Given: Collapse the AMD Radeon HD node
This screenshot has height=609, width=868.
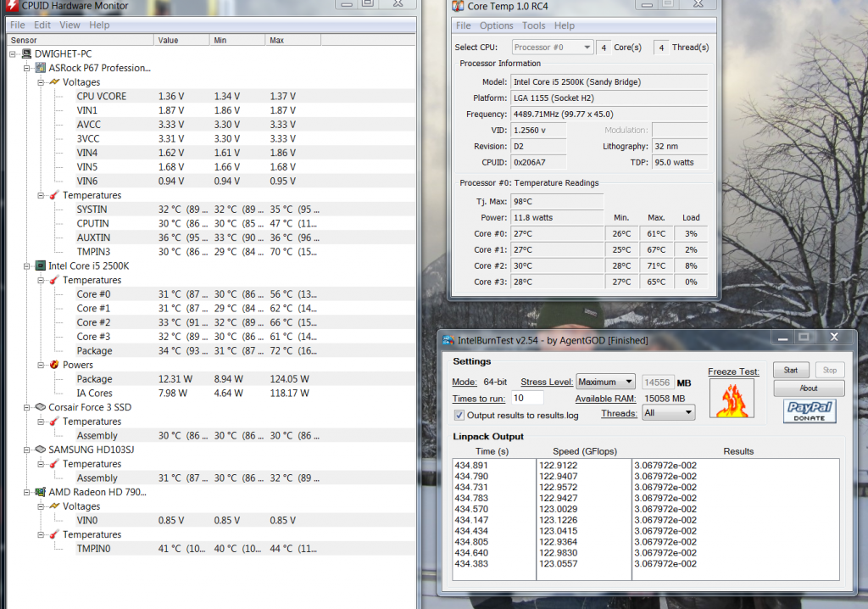Looking at the screenshot, I should tap(26, 492).
